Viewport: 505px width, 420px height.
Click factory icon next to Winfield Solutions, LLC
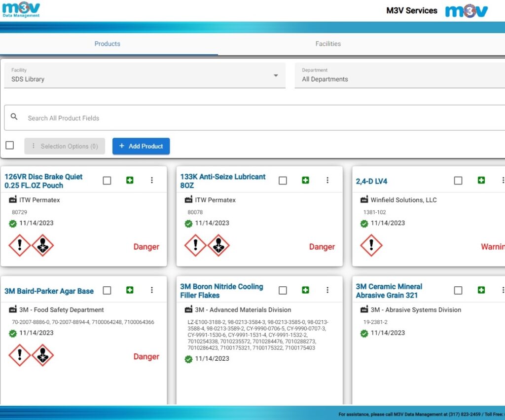[x=364, y=199]
